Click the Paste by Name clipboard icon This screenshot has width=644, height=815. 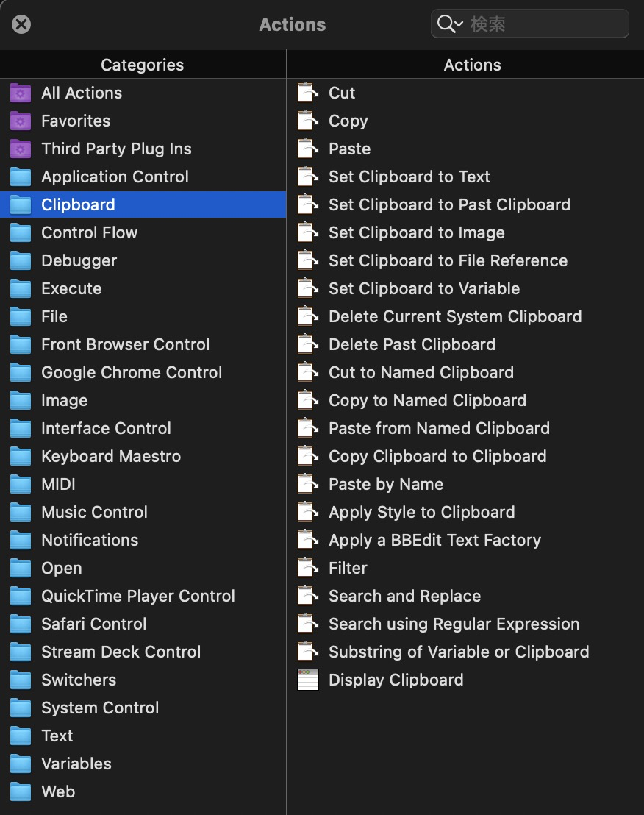tap(308, 484)
